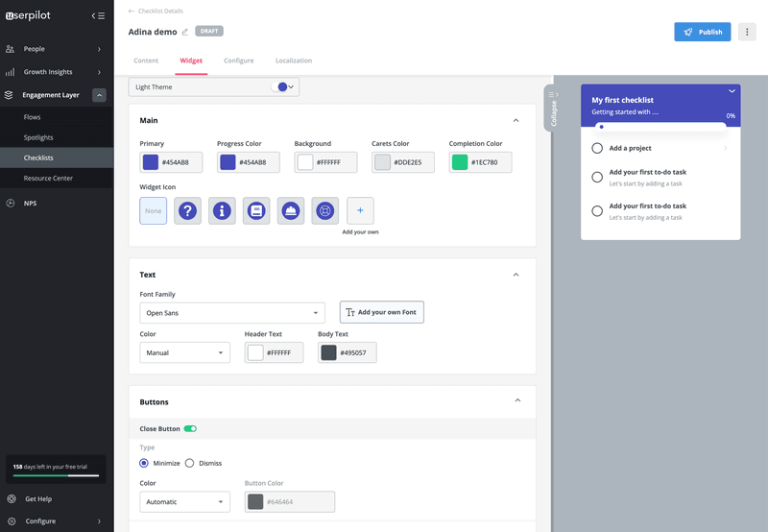Toggle the Close Button switch

click(x=190, y=428)
